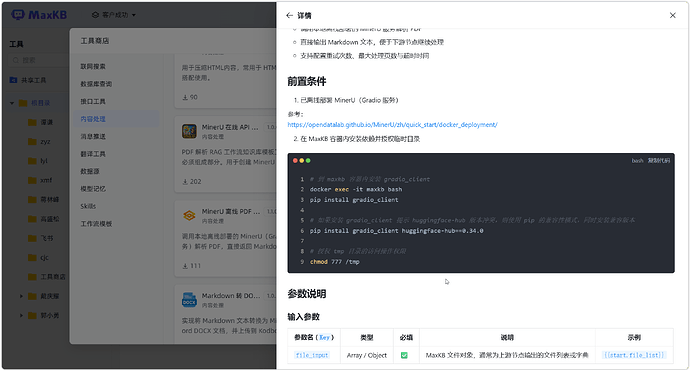The width and height of the screenshot is (690, 370).
Task: Click the search field in the tools sidebar
Action: tap(39, 60)
